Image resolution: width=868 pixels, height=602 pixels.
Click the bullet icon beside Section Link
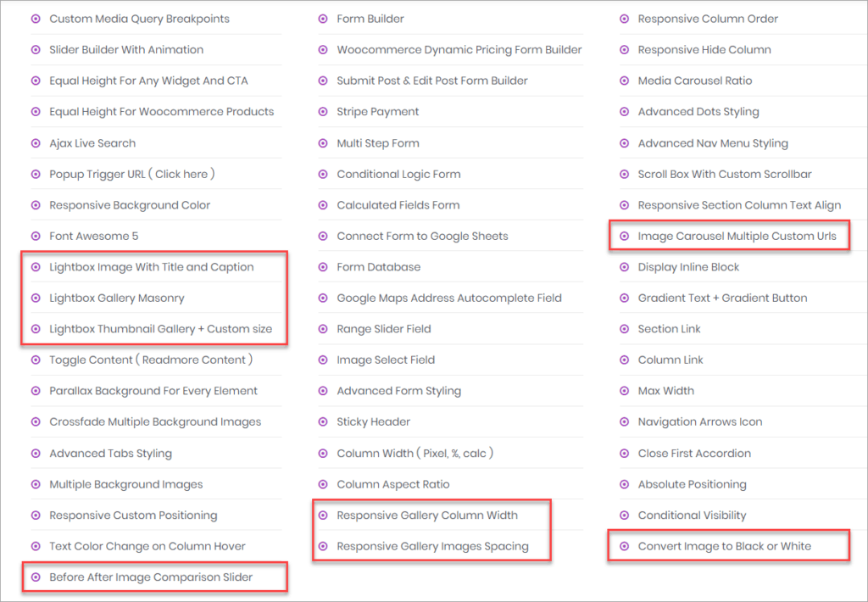click(625, 329)
